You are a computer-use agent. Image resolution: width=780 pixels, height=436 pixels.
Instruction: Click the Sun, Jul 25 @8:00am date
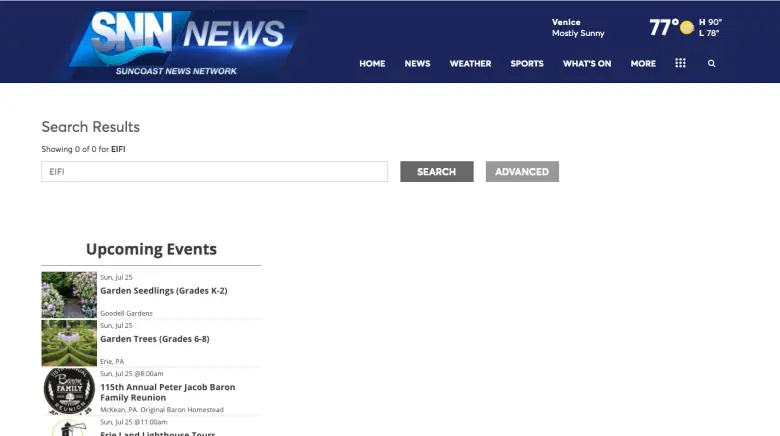[x=131, y=373]
